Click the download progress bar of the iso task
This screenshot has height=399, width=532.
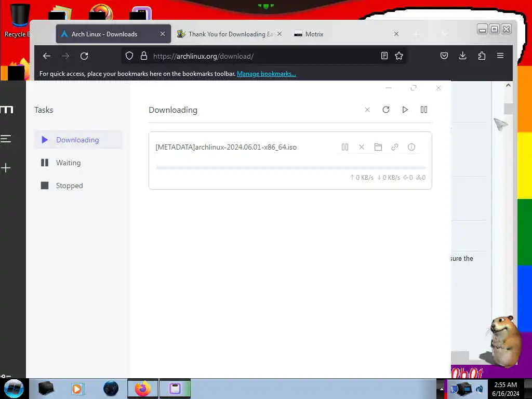[290, 168]
